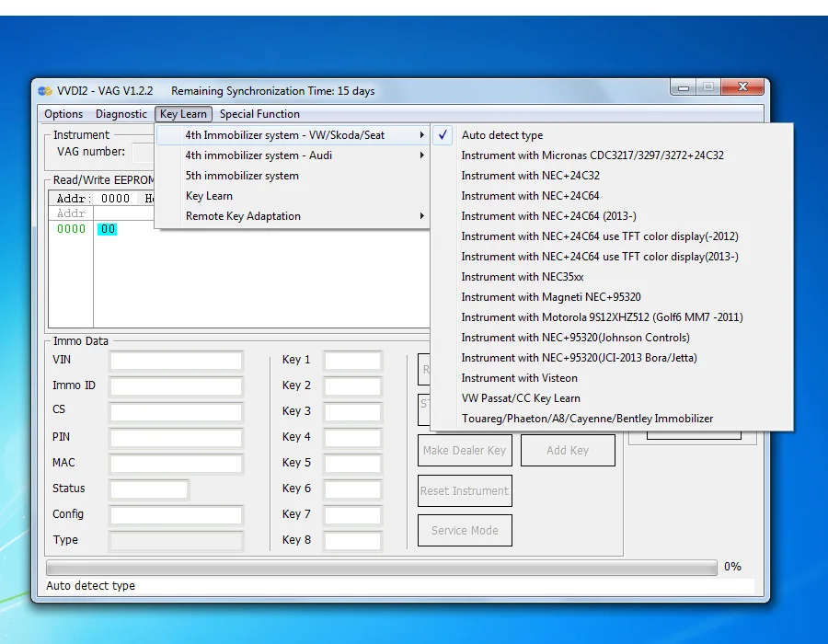The width and height of the screenshot is (828, 644).
Task: Select the highlighted 00 hex byte cell
Action: (108, 229)
